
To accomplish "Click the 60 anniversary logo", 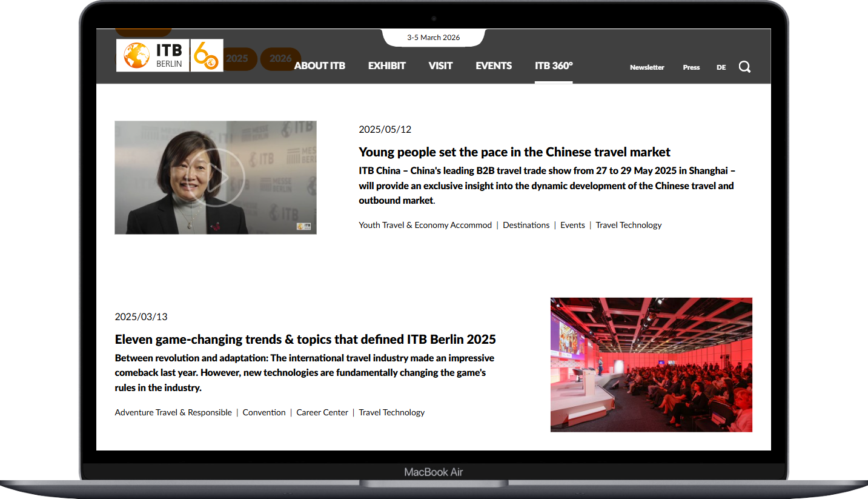I will (x=207, y=55).
